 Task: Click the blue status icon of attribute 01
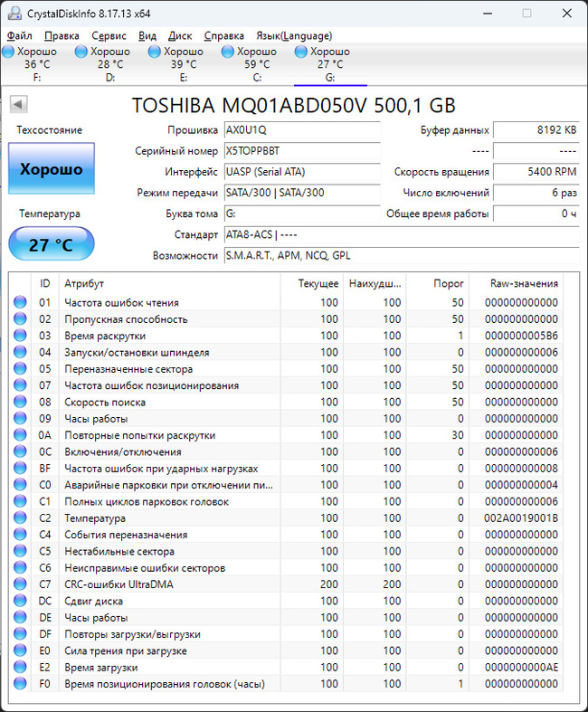[x=20, y=303]
